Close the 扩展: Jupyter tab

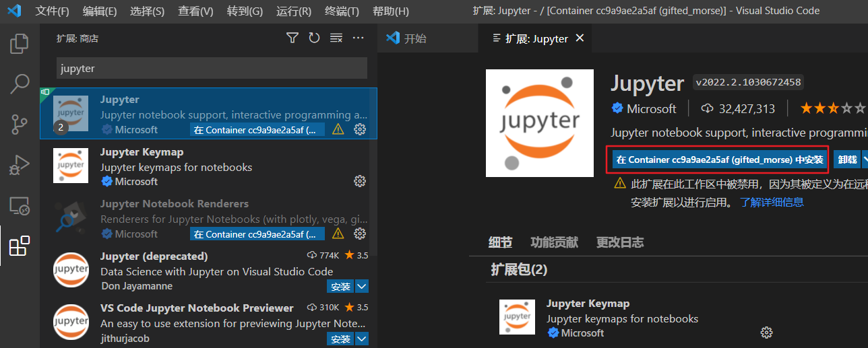click(x=580, y=38)
